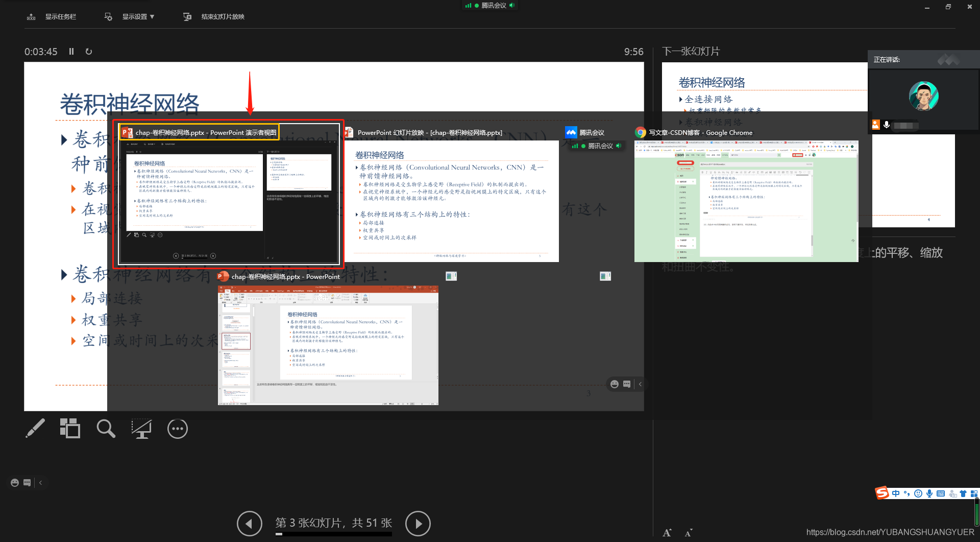The image size is (980, 542).
Task: Click 结束幻灯片放映 to end slideshow
Action: pos(214,17)
